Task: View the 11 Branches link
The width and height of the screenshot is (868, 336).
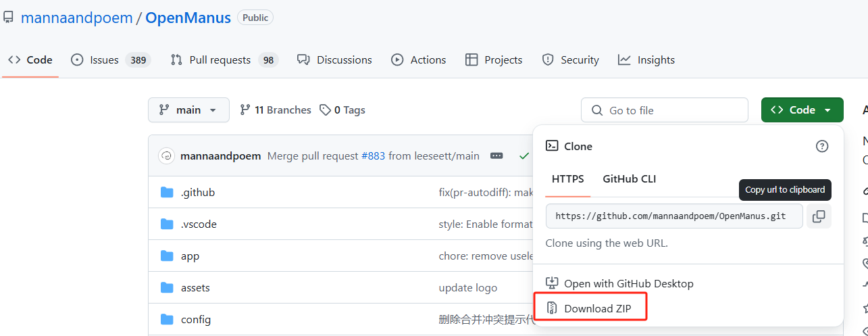Action: [x=276, y=110]
